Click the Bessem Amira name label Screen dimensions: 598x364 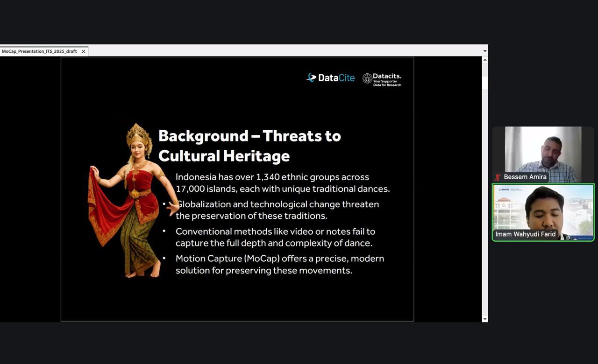pyautogui.click(x=525, y=177)
